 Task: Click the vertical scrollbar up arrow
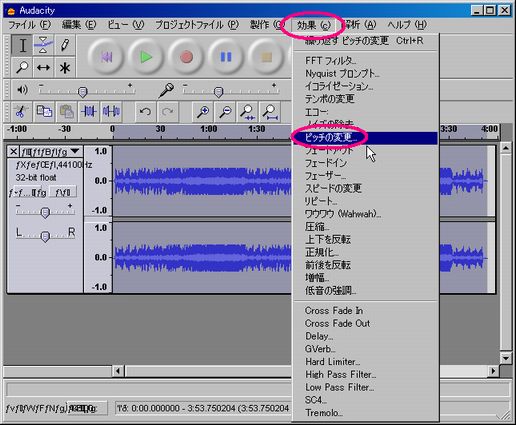[506, 148]
